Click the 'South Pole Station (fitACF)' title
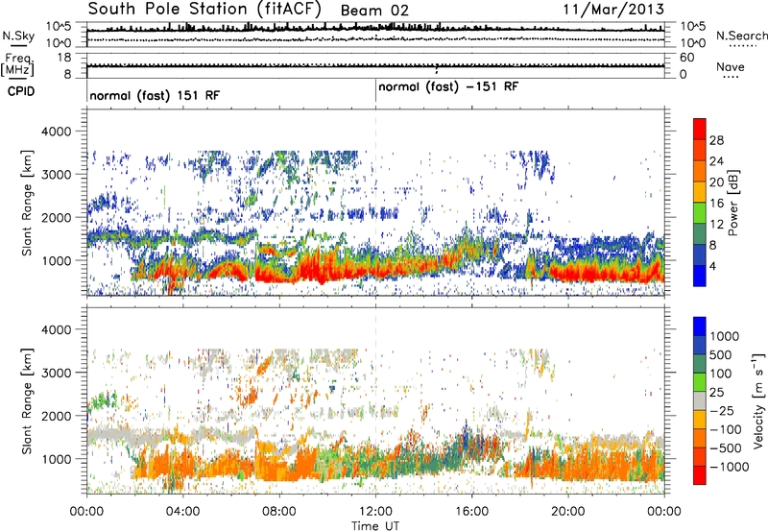The height and width of the screenshot is (532, 768). coord(204,10)
